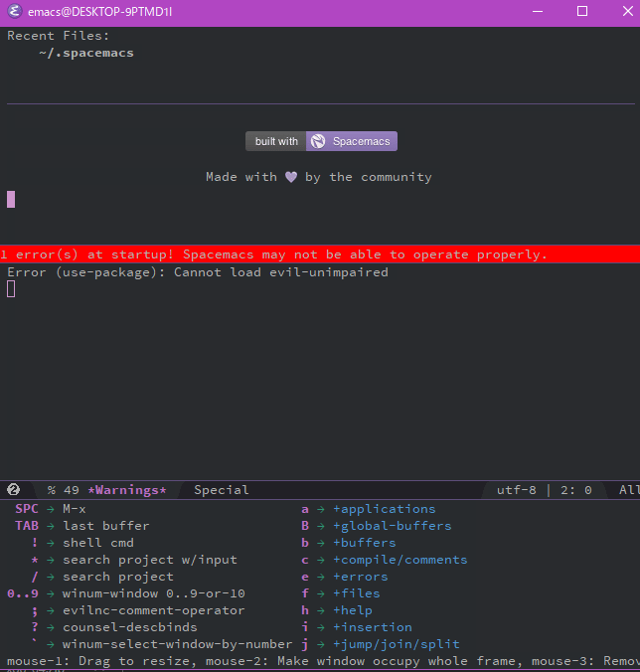Select evilnc-comment-operator entry
The width and height of the screenshot is (640, 672).
138,610
